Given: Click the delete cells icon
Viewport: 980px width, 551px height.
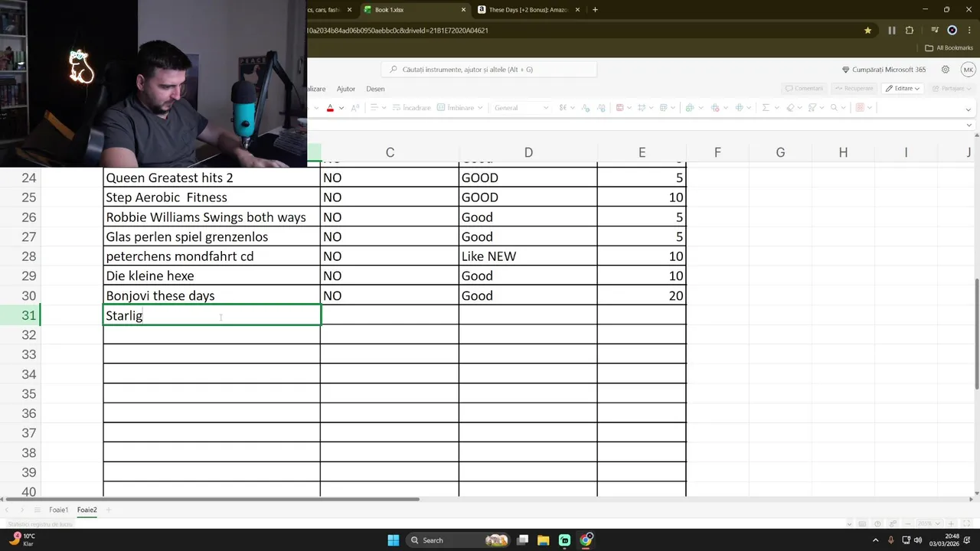Looking at the screenshot, I should [714, 108].
